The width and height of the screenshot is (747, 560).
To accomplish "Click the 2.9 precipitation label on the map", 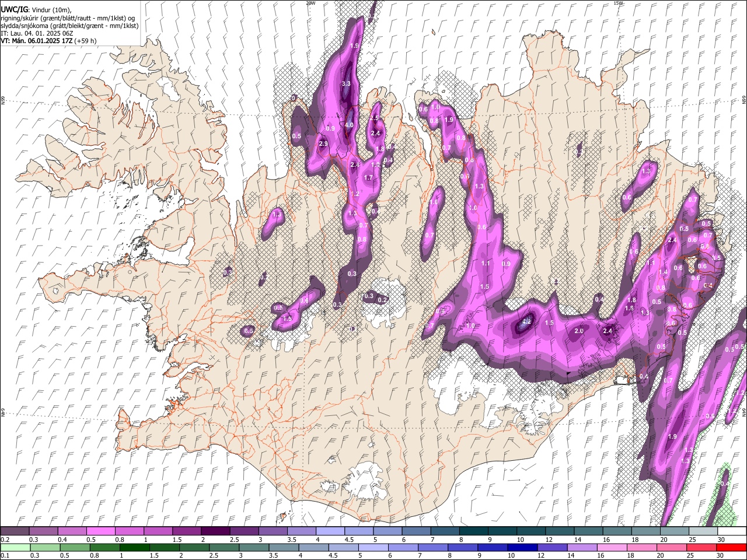I will click(x=323, y=143).
